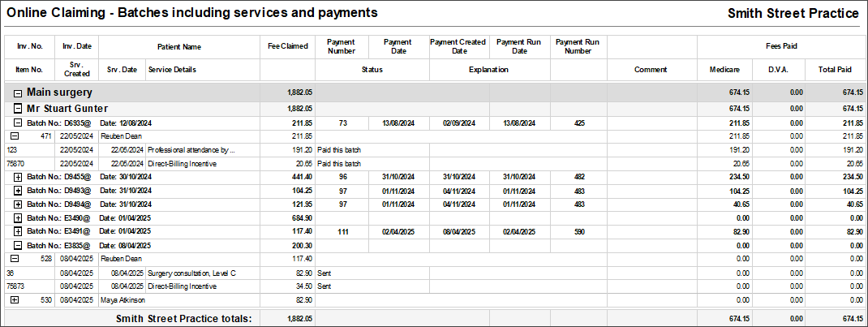Viewport: 868px width, 327px height.
Task: Click the Payment Run Number header
Action: pos(578,46)
